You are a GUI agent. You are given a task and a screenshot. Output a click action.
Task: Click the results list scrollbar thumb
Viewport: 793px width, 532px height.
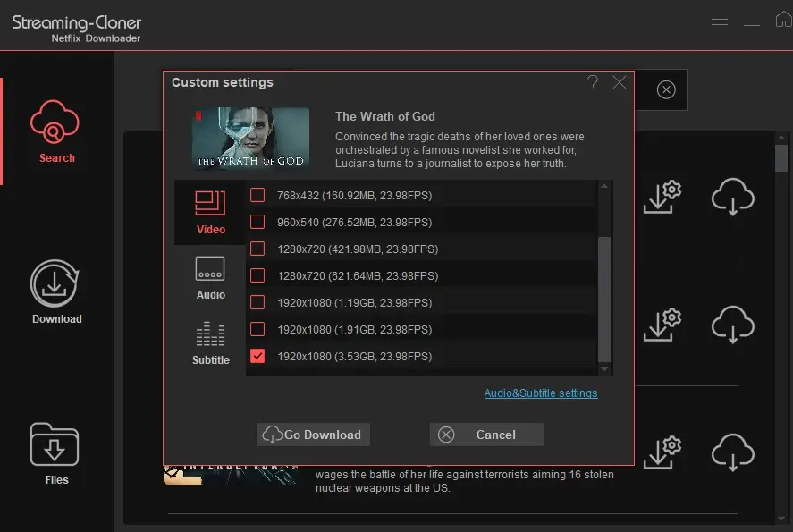pyautogui.click(x=781, y=158)
